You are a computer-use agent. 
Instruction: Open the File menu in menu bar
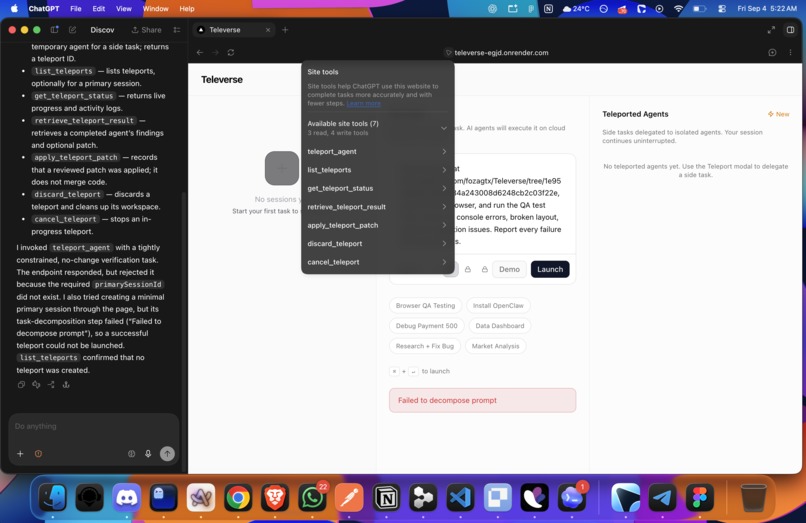[76, 9]
